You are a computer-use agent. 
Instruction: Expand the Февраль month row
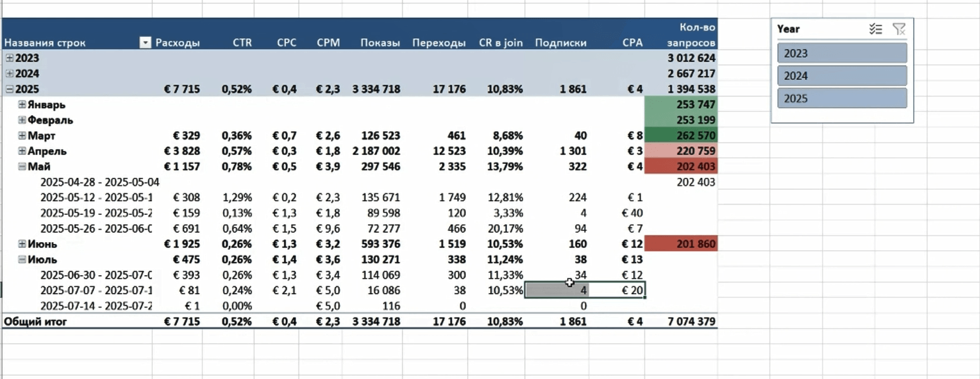(22, 120)
